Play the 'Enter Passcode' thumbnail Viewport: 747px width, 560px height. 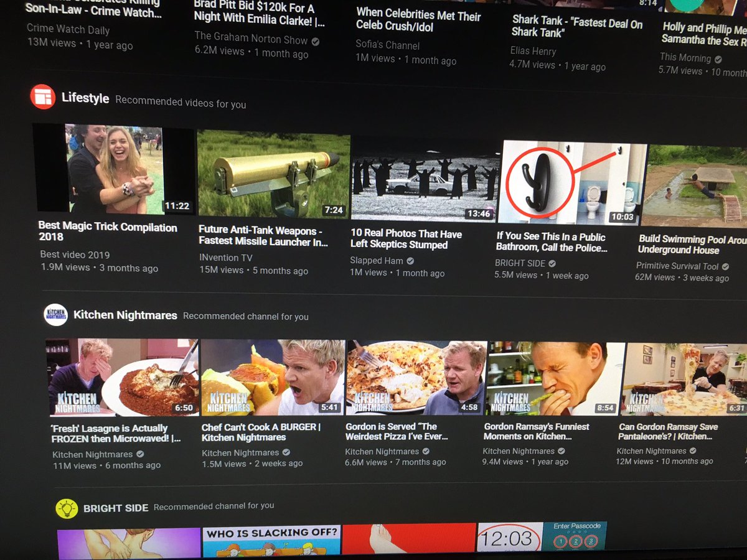point(576,536)
